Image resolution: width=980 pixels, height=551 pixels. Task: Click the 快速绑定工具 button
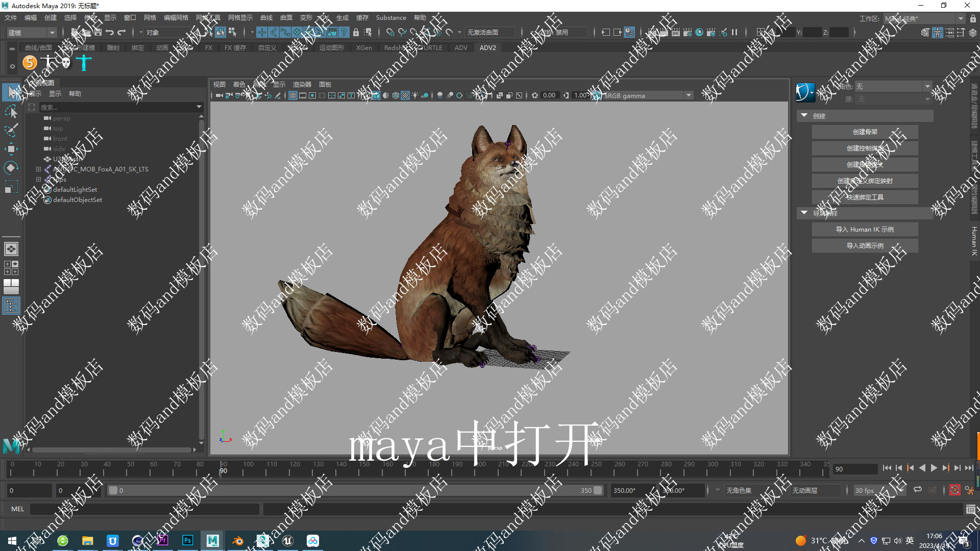[x=865, y=197]
